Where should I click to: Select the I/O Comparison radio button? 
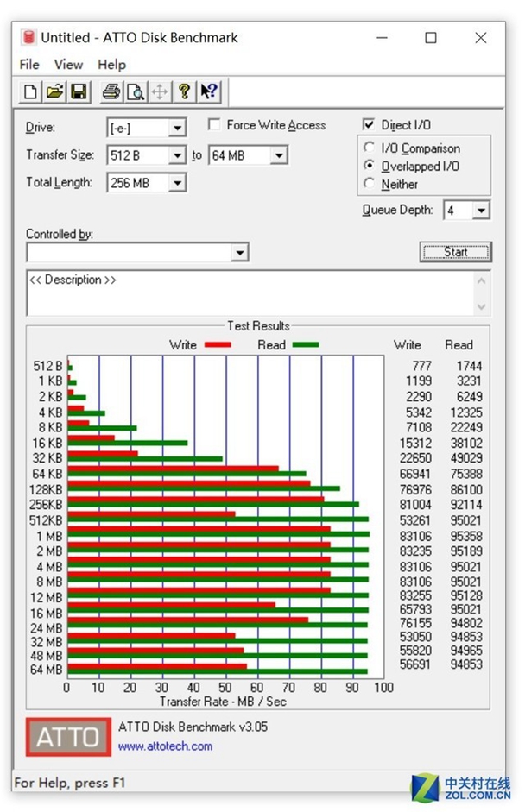(x=370, y=148)
